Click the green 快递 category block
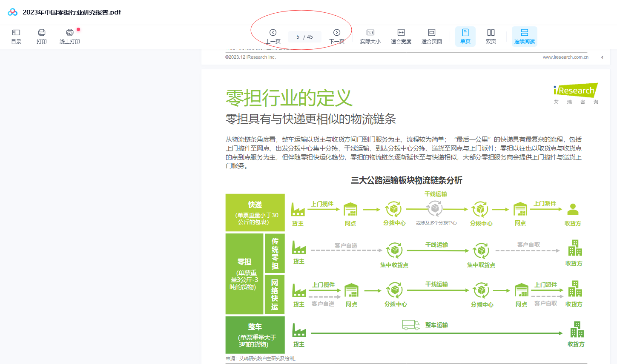 [x=255, y=213]
